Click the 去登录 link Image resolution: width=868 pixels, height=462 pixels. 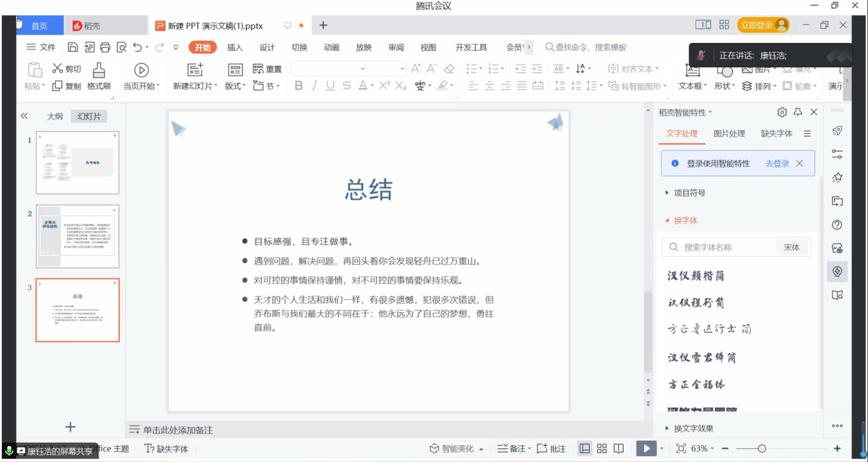click(777, 163)
